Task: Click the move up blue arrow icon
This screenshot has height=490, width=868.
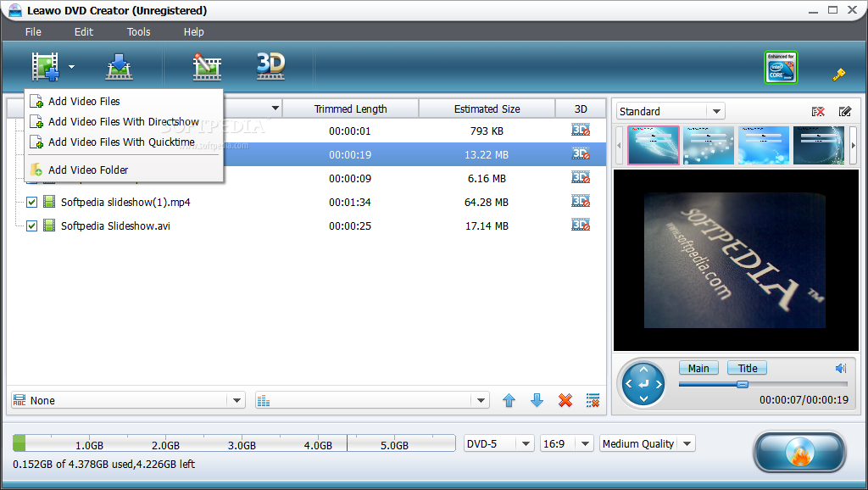Action: 509,400
